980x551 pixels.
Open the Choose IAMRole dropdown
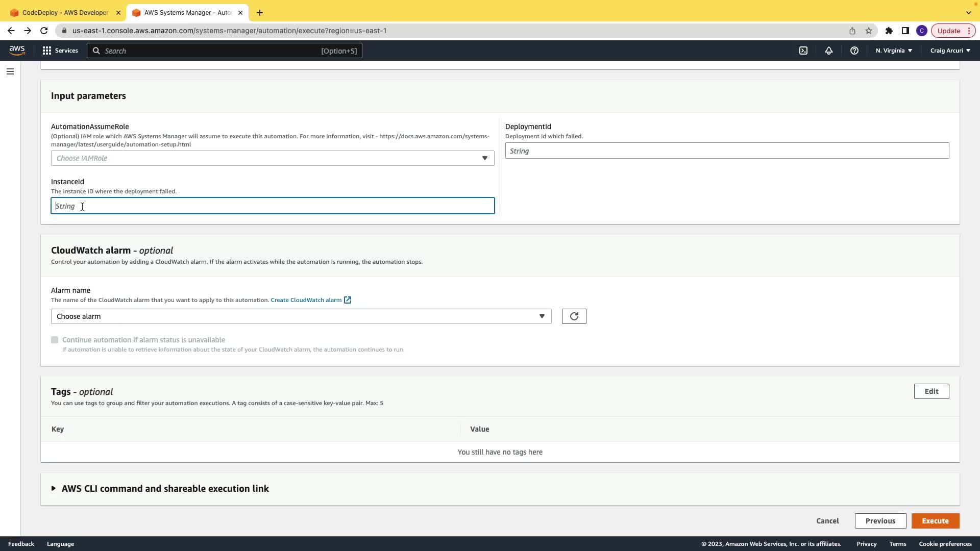272,158
